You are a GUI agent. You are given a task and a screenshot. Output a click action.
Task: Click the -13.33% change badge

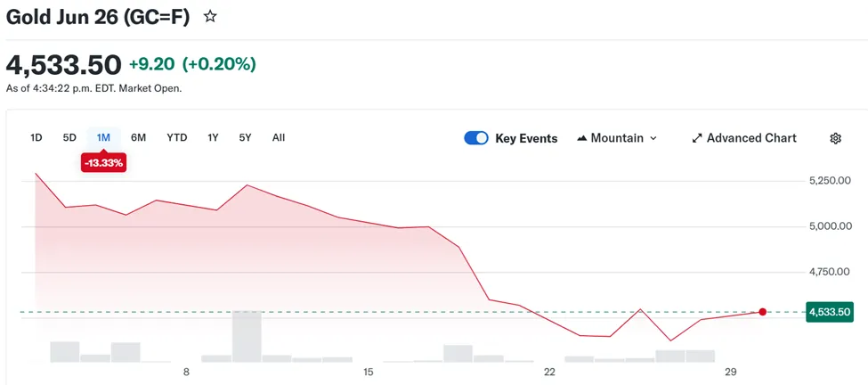click(103, 163)
